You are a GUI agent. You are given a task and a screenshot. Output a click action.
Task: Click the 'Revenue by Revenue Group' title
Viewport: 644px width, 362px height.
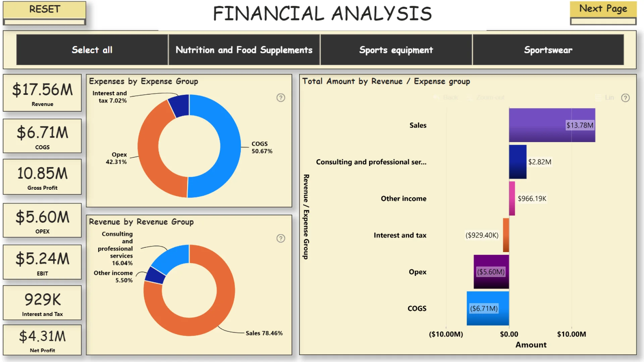point(141,222)
